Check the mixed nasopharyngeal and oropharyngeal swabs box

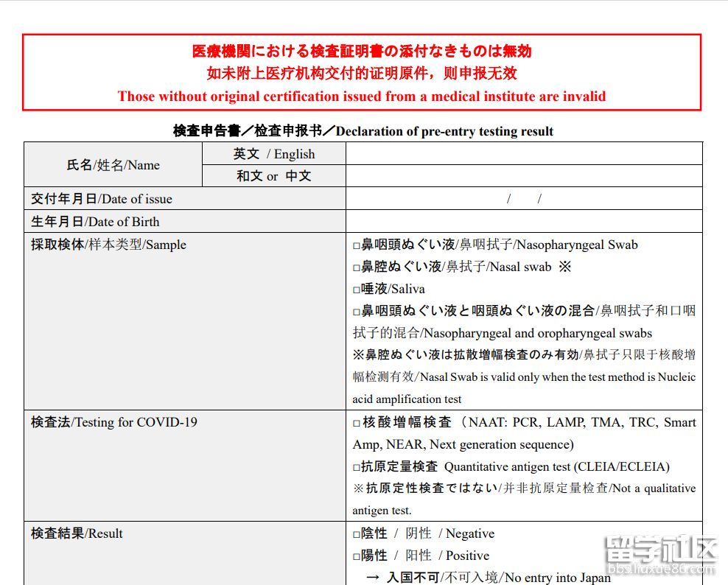point(357,312)
